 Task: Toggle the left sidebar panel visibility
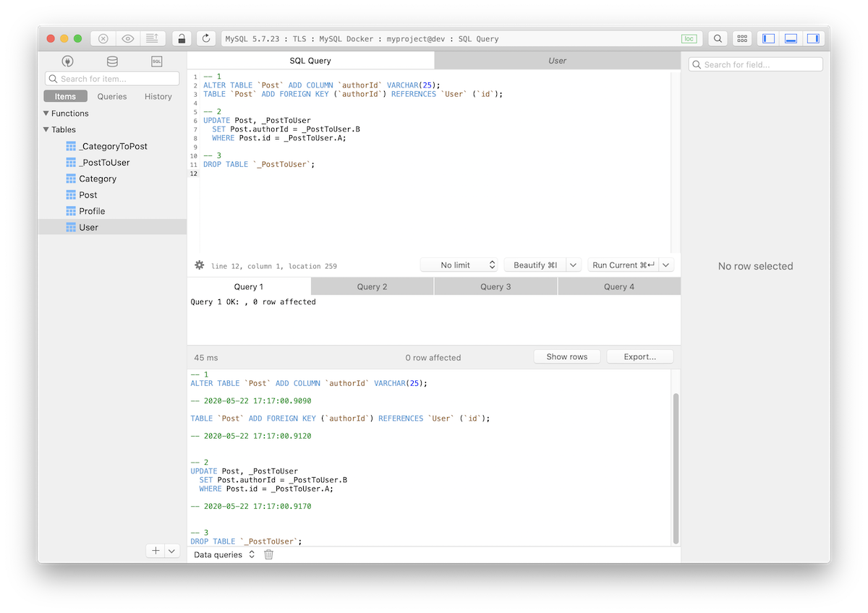[x=767, y=38]
